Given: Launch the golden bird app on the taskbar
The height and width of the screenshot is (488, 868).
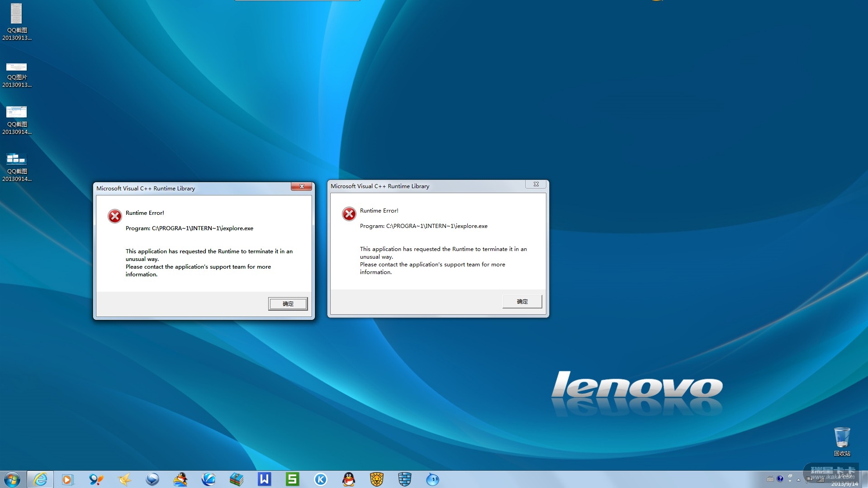Looking at the screenshot, I should [124, 479].
